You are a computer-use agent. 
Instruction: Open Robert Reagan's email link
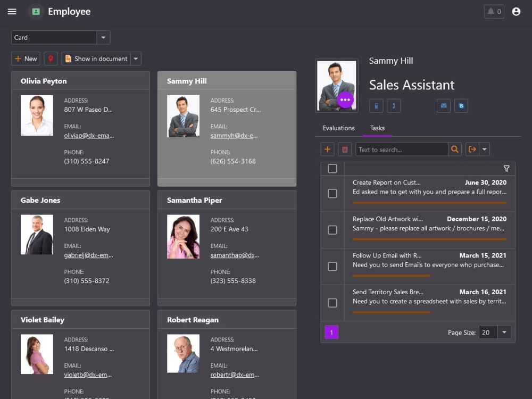pyautogui.click(x=235, y=375)
